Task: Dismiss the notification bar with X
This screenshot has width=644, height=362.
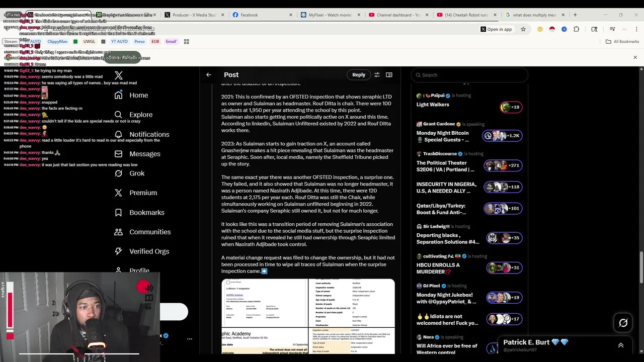Action: (635, 57)
